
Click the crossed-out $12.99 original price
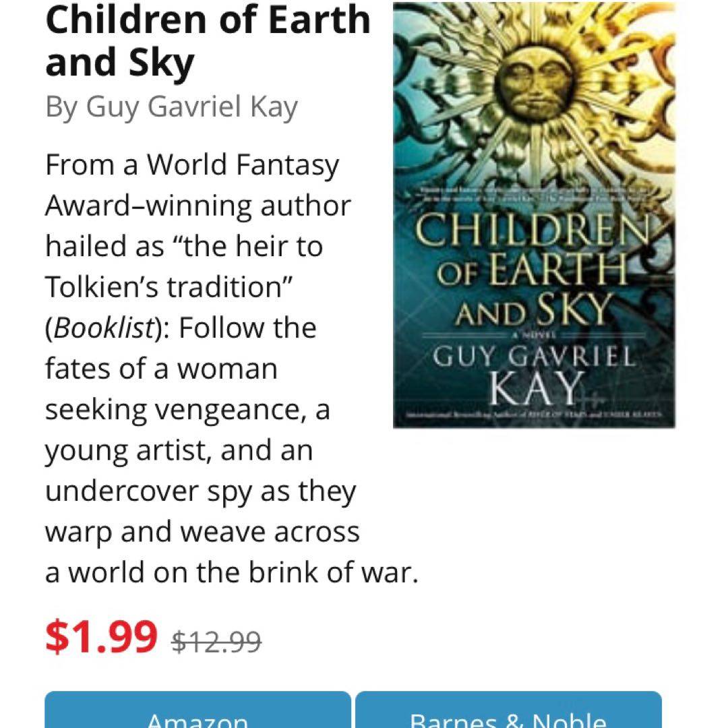click(216, 641)
